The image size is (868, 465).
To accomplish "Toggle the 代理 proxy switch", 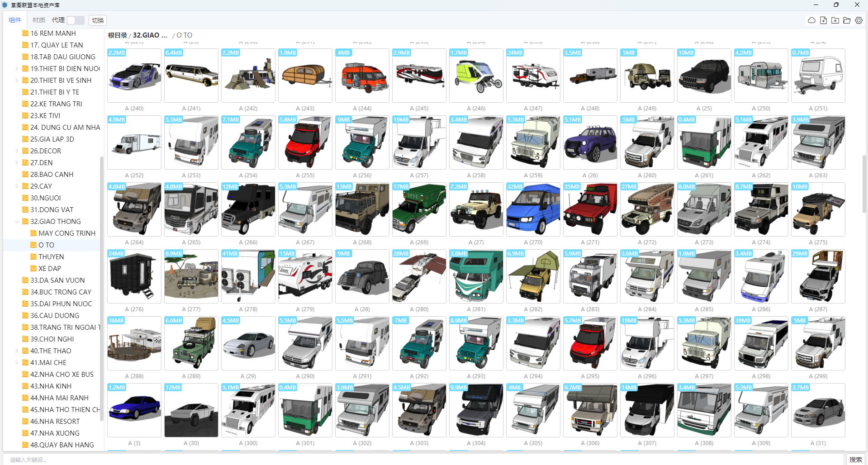I will pos(75,20).
